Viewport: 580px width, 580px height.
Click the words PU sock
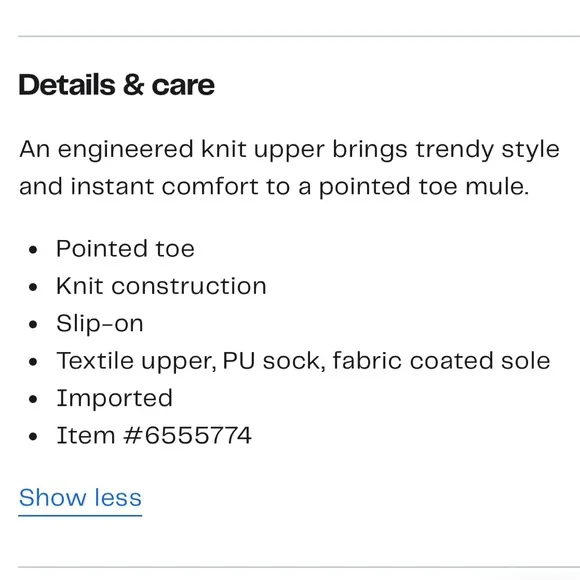(x=274, y=361)
